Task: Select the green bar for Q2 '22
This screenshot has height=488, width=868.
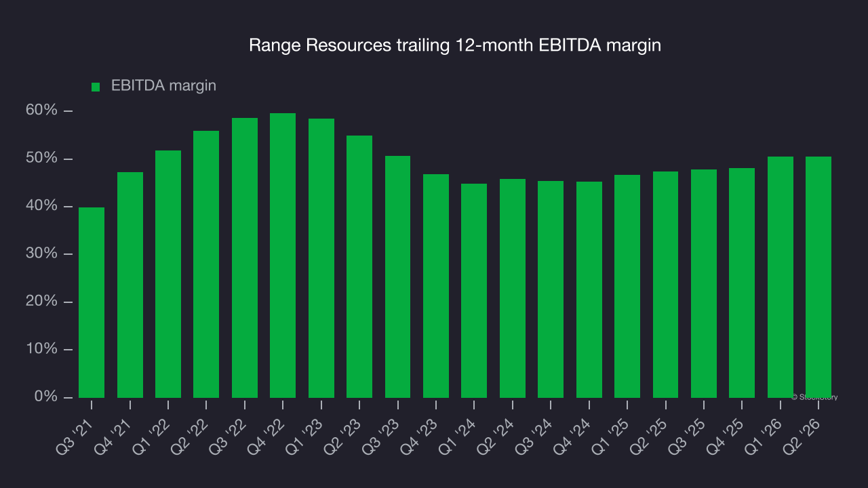Action: (206, 264)
